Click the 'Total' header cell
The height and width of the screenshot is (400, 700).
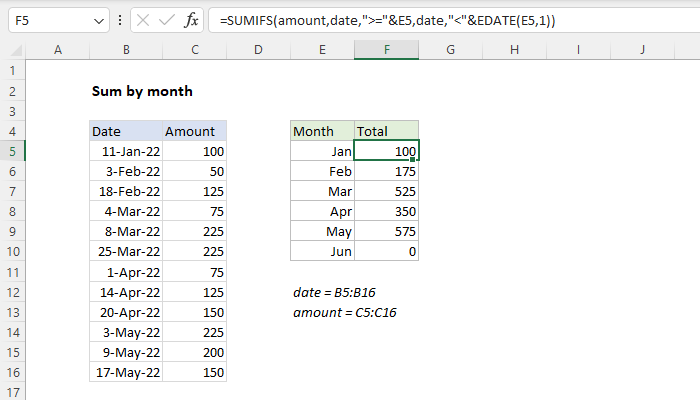tap(387, 131)
